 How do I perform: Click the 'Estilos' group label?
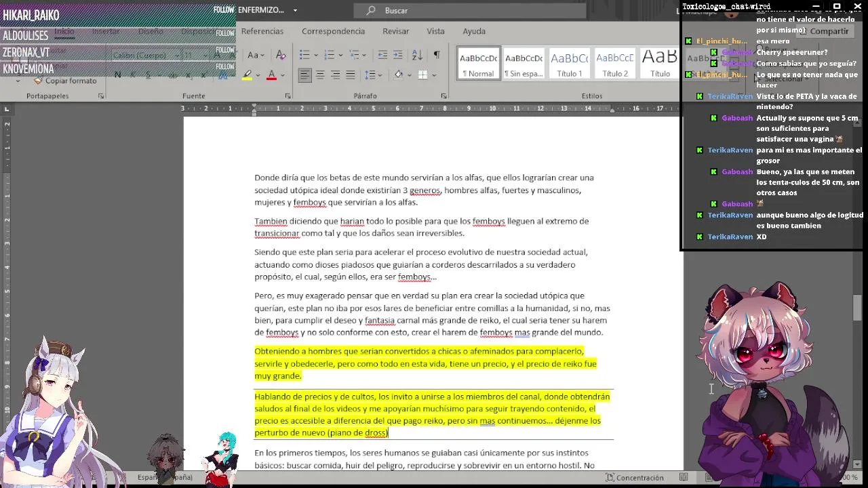tap(591, 96)
